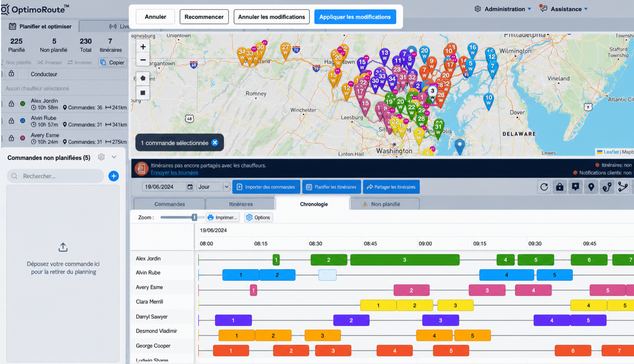Click the Rechercher search field
Viewport: 634px width, 364px height.
tap(55, 176)
